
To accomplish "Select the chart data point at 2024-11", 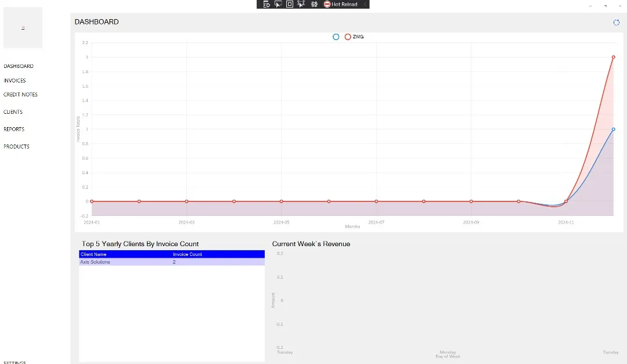I will coord(566,201).
